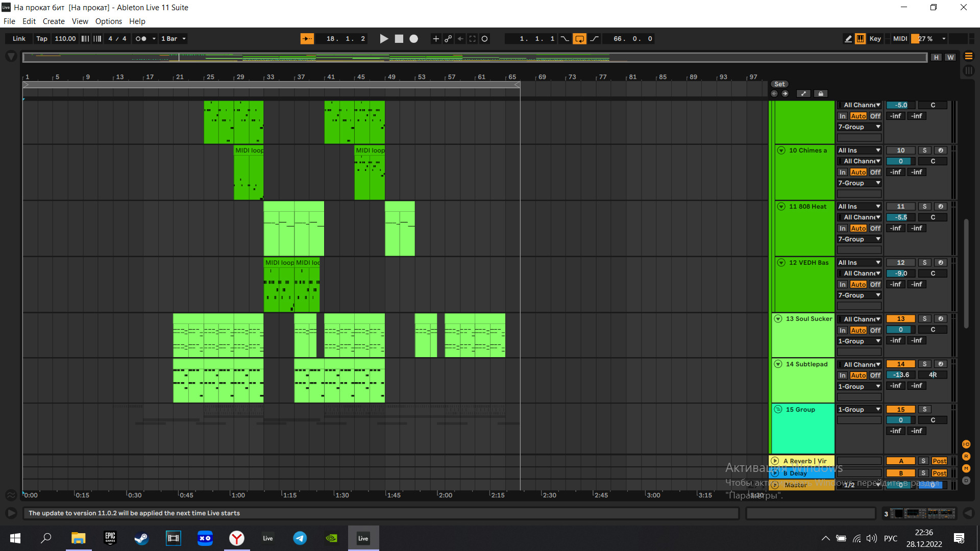Image resolution: width=980 pixels, height=551 pixels.
Task: Fold the 14 Subtlepad track
Action: click(x=778, y=364)
